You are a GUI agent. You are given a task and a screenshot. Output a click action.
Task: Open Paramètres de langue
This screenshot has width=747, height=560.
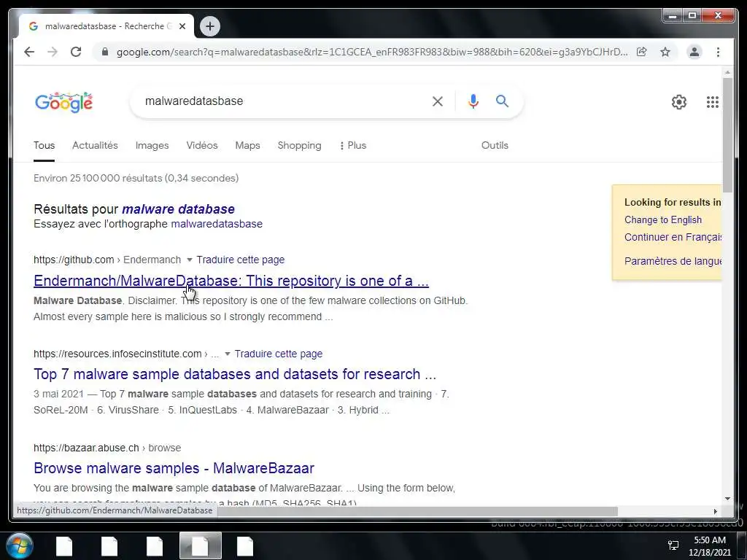pyautogui.click(x=673, y=261)
